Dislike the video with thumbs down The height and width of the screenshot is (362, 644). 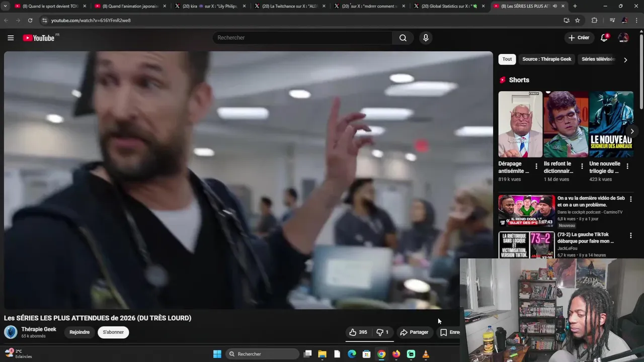383,332
